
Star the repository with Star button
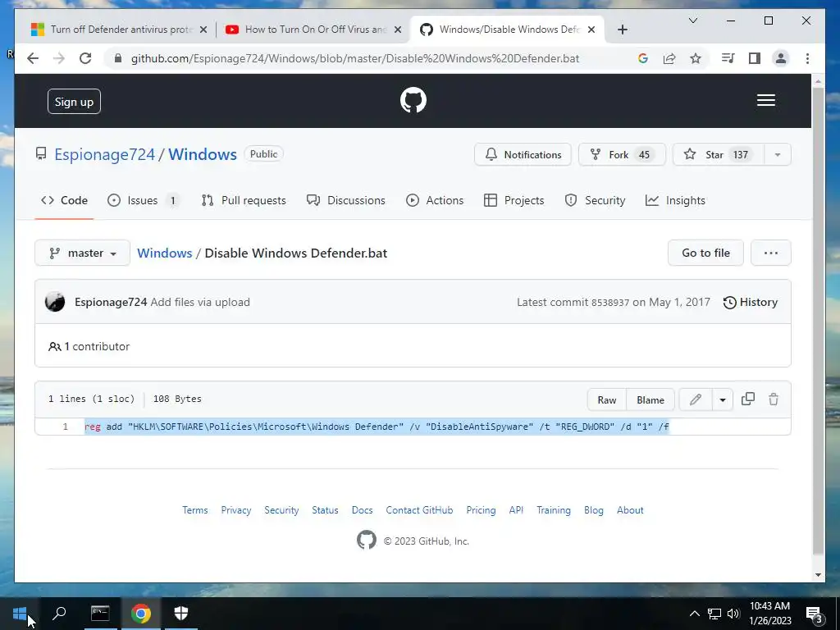coord(718,154)
